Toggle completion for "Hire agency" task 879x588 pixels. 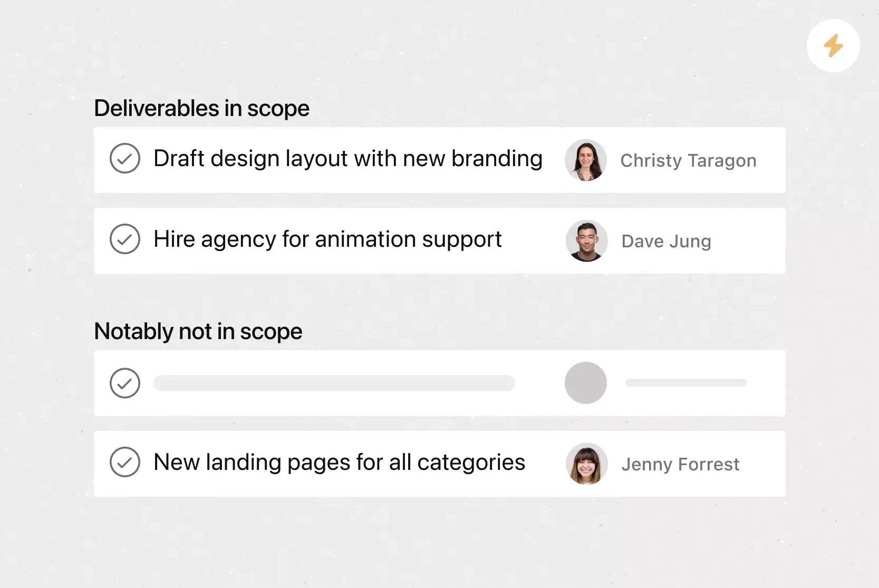pyautogui.click(x=125, y=239)
